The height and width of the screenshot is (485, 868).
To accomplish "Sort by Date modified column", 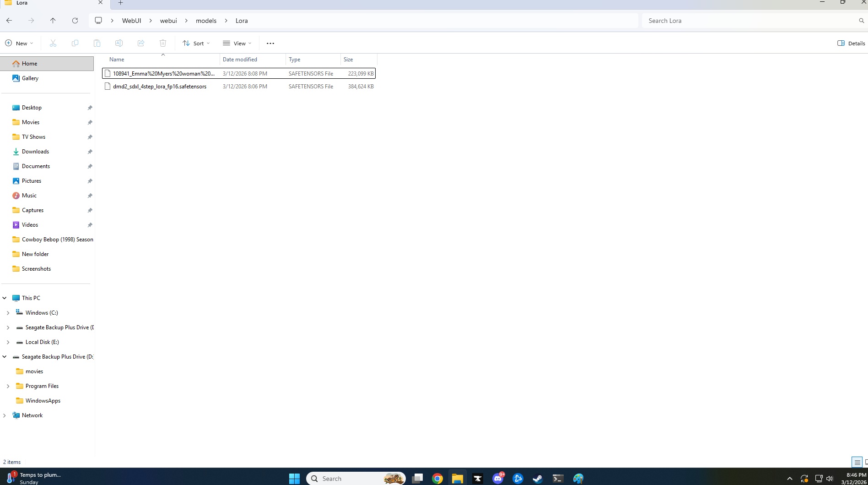I will click(x=253, y=60).
